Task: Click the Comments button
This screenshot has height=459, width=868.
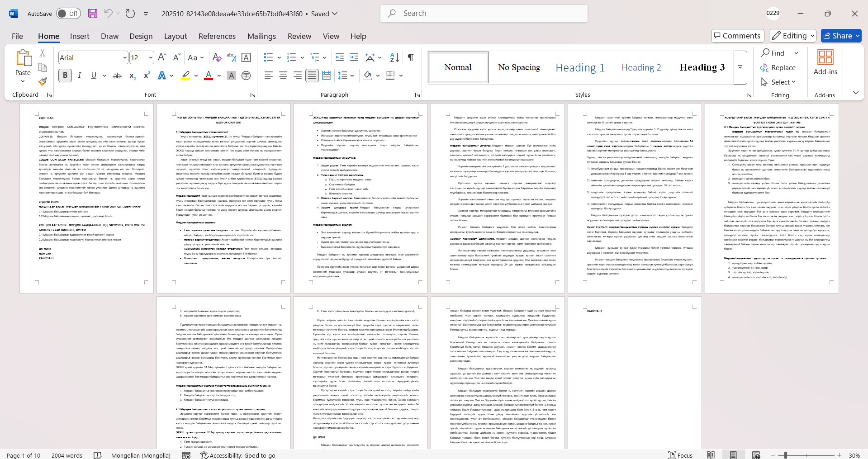Action: click(x=737, y=36)
